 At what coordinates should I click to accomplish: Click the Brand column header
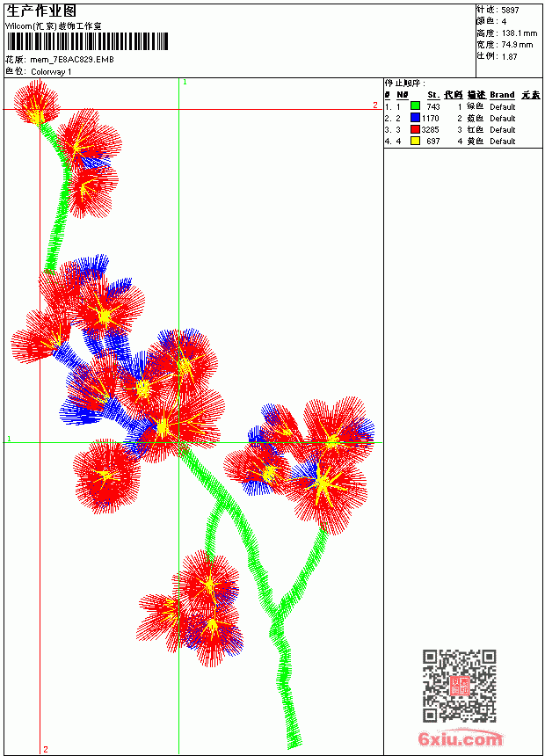(x=502, y=95)
